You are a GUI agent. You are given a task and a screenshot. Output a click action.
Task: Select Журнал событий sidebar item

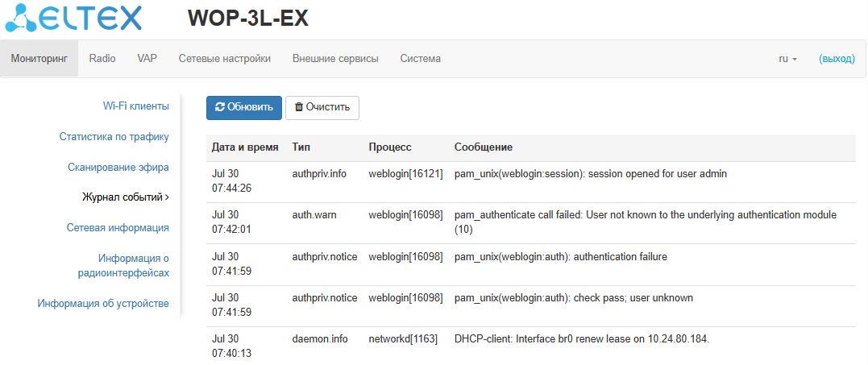[x=125, y=197]
